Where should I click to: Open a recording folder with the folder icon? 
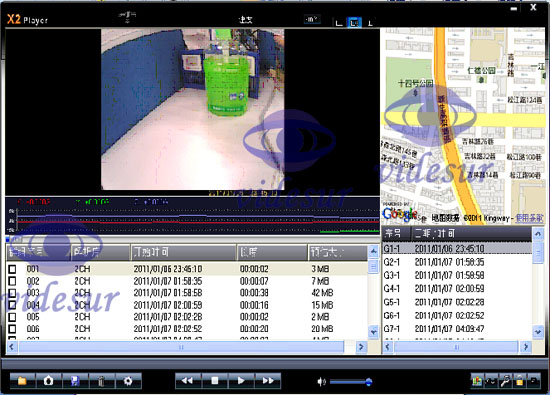[x=22, y=381]
